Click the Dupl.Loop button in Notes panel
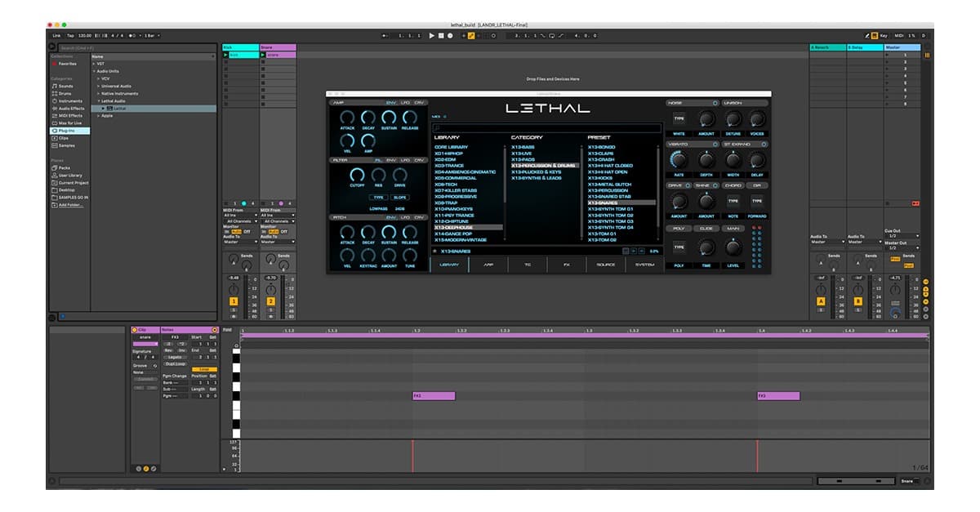This screenshot has width=980, height=512. coord(175,363)
